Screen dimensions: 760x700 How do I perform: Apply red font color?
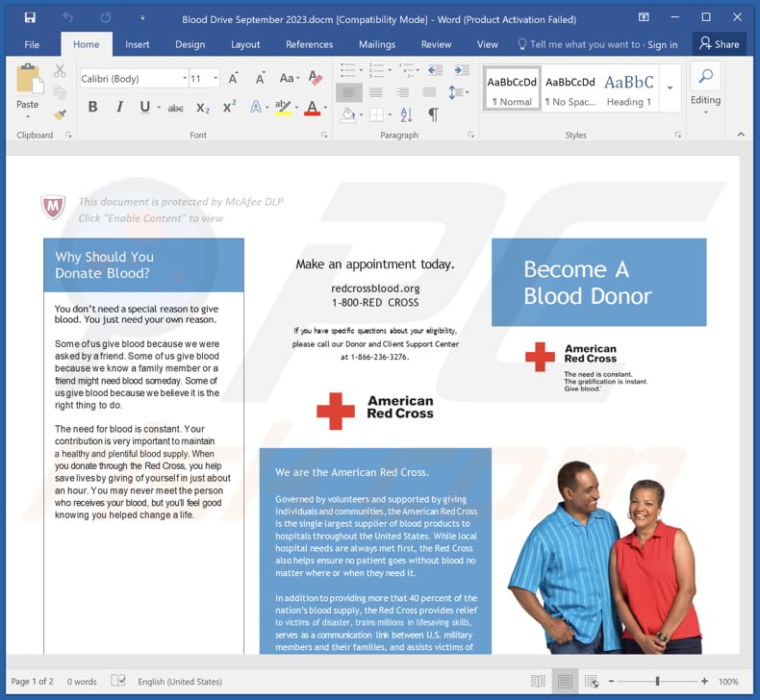pyautogui.click(x=312, y=107)
